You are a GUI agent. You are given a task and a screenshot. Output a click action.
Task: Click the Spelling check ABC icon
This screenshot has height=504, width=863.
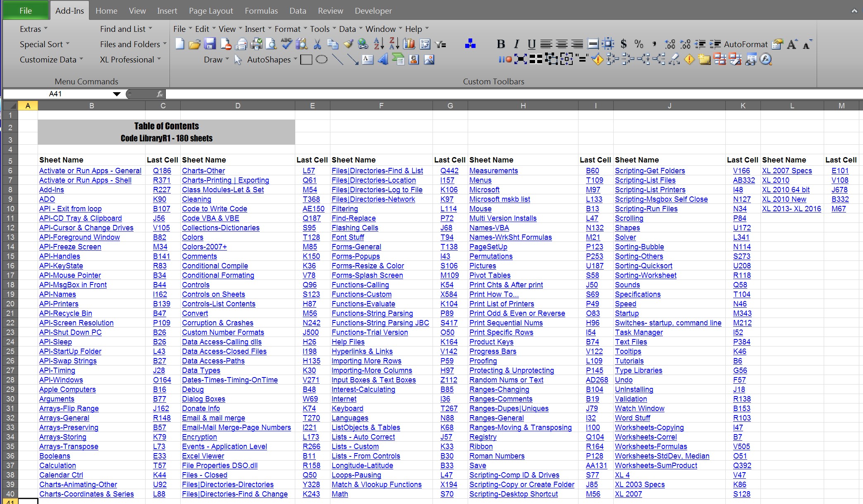[286, 44]
